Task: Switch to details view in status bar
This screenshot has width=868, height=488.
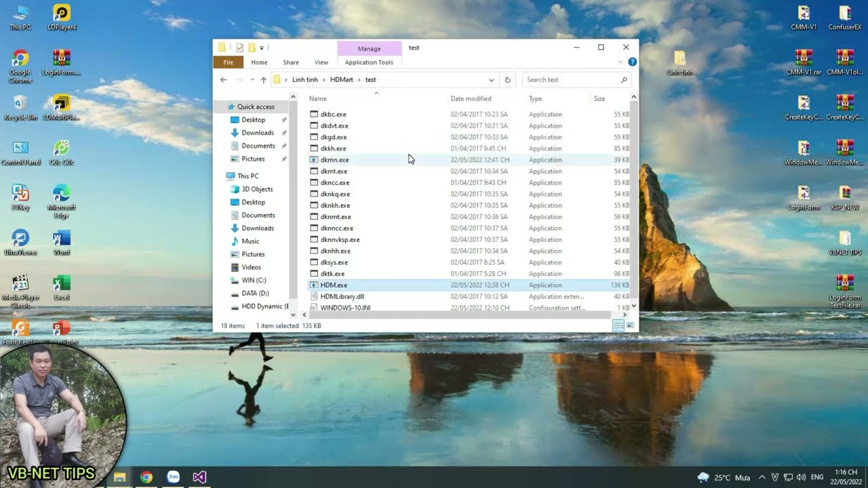Action: coord(618,326)
